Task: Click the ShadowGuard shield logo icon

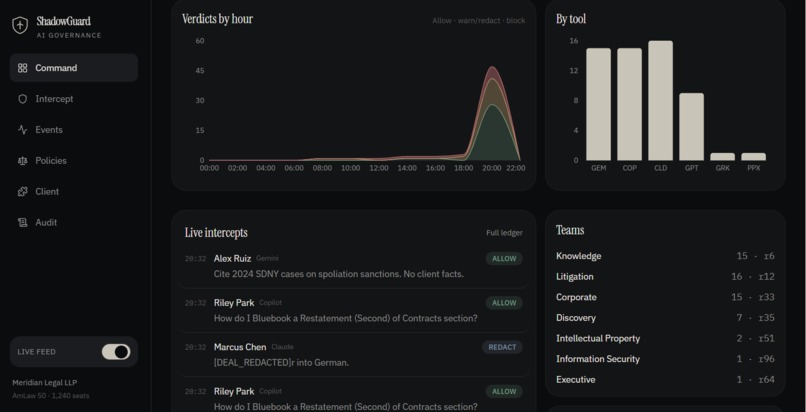Action: coord(20,25)
